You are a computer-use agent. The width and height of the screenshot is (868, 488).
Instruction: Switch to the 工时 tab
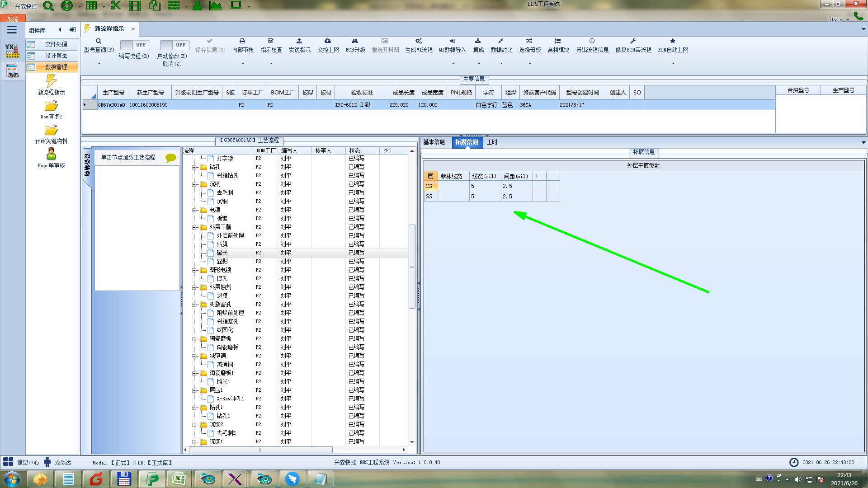[492, 142]
